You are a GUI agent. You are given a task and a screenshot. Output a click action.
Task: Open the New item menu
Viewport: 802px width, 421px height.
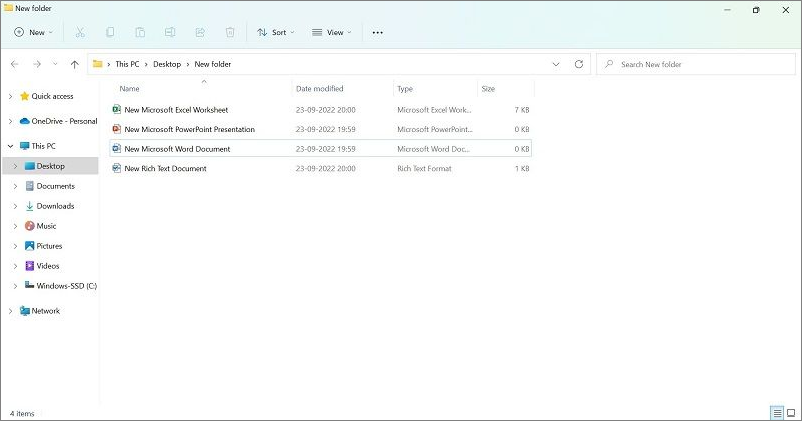pos(30,32)
